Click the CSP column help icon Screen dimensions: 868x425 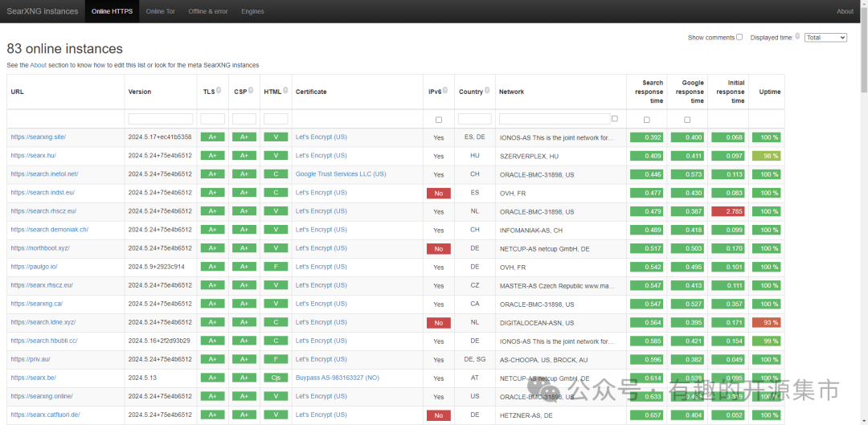pyautogui.click(x=250, y=90)
